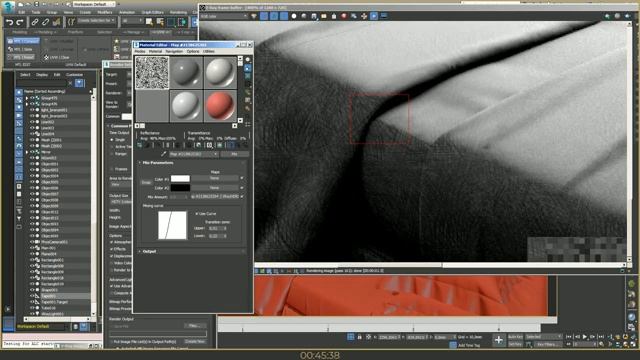Open the Create Selection Set dropdown
The image size is (640, 360).
[x=97, y=21]
